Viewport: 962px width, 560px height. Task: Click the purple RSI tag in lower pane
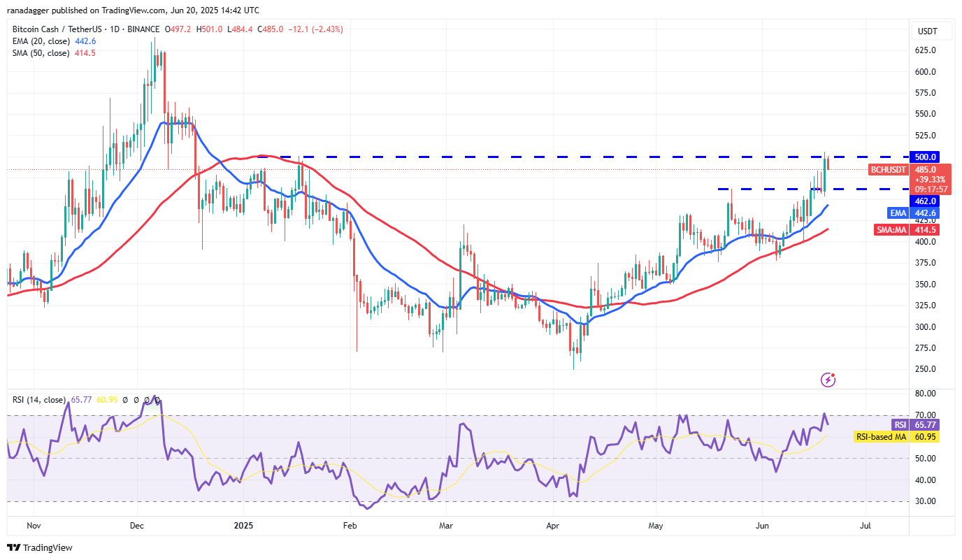pos(900,424)
